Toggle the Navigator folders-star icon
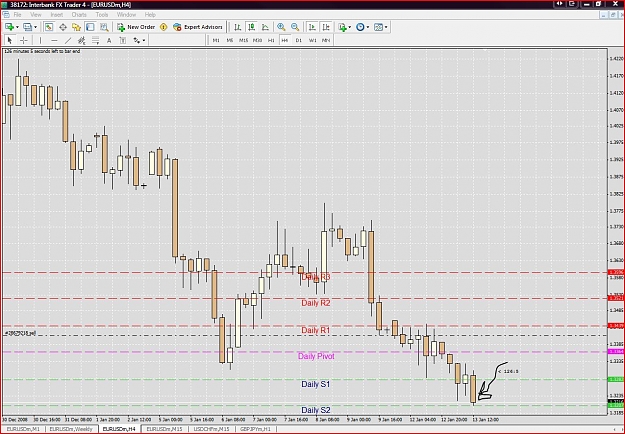 tap(76, 27)
